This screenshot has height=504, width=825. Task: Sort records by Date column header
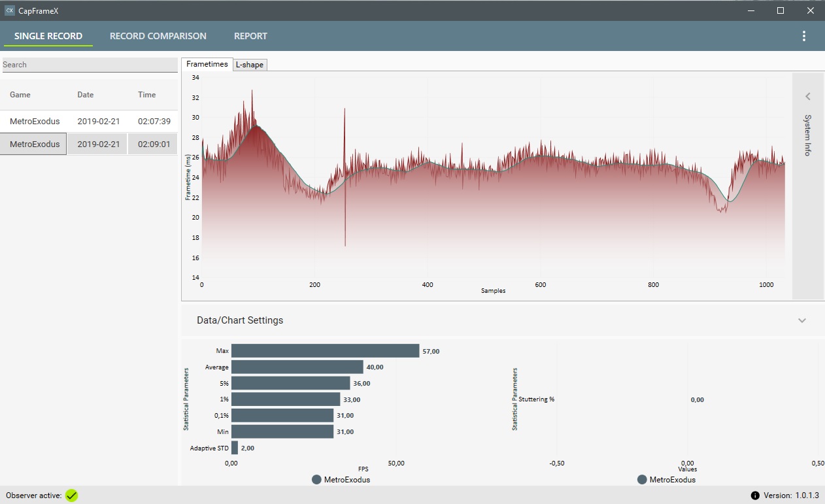click(86, 95)
